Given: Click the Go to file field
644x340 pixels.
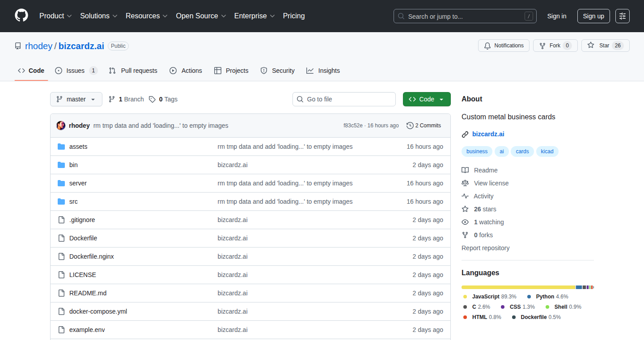Looking at the screenshot, I should tap(344, 99).
